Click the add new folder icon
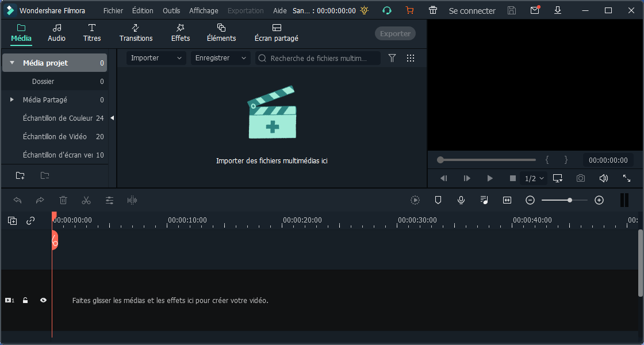 tap(20, 175)
